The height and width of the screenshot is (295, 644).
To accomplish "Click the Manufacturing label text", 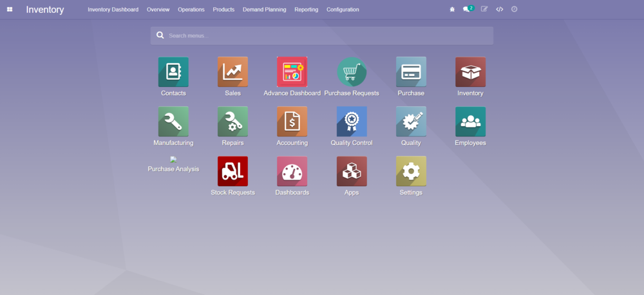I will pyautogui.click(x=173, y=143).
